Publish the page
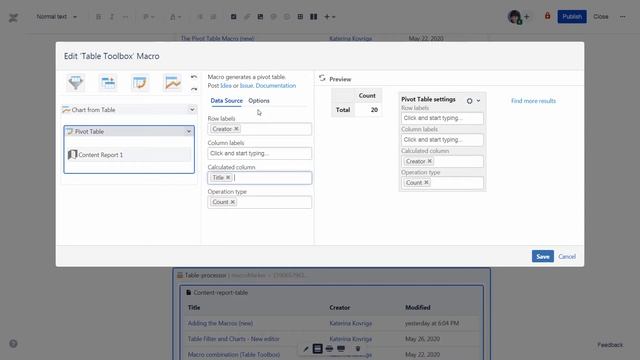 pos(572,16)
